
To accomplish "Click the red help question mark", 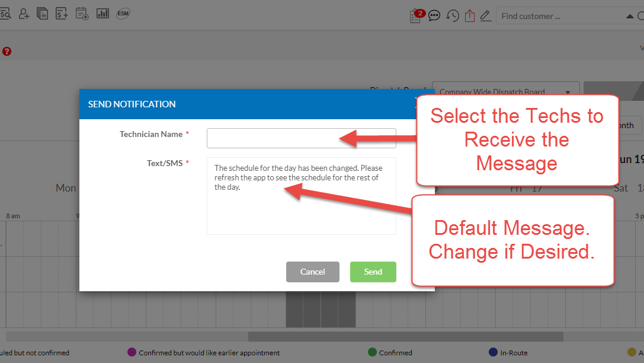I will tap(7, 52).
